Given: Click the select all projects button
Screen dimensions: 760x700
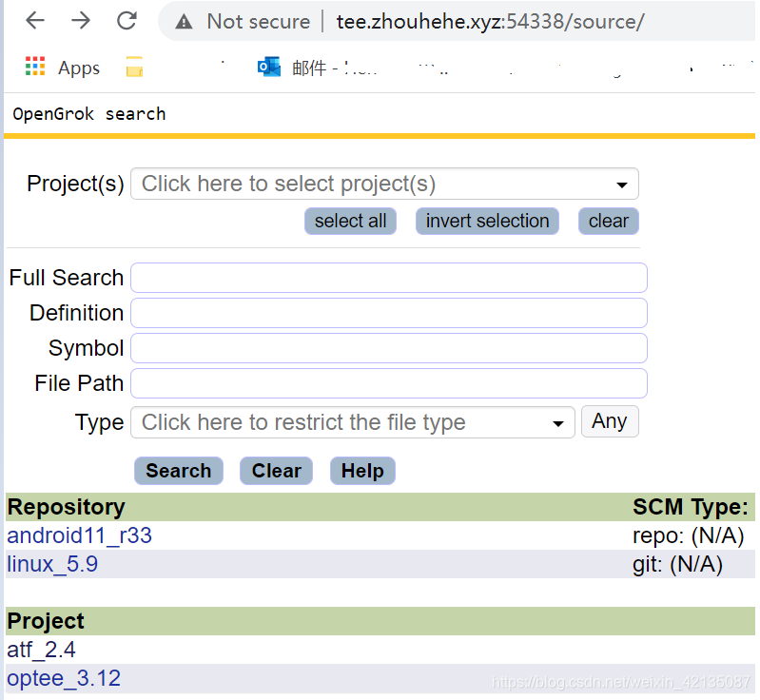Looking at the screenshot, I should pos(350,221).
